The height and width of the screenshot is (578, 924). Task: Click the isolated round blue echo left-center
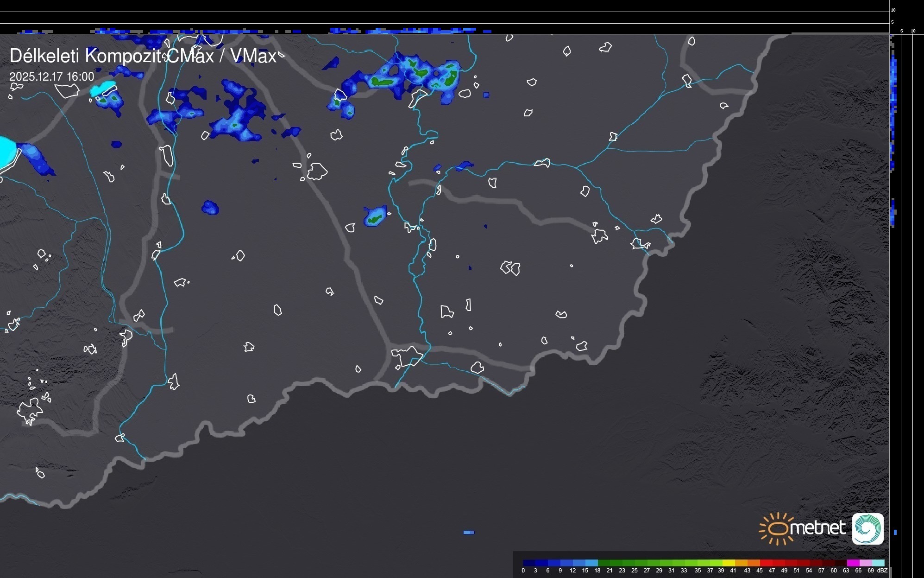point(210,208)
